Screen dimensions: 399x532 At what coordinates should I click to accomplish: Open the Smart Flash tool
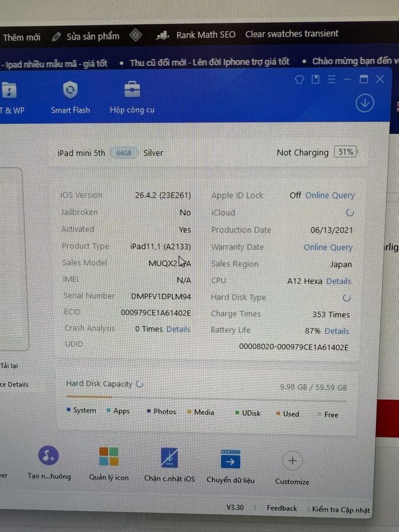[x=70, y=98]
